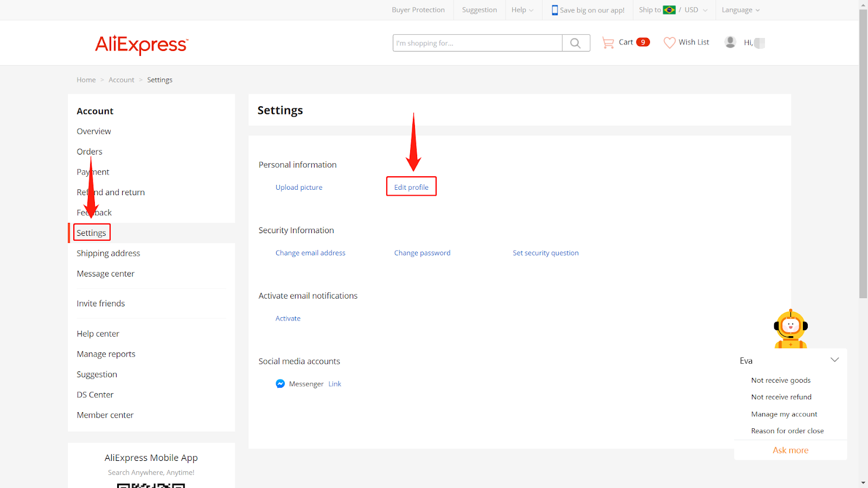Expand the Help dropdown

pos(522,10)
